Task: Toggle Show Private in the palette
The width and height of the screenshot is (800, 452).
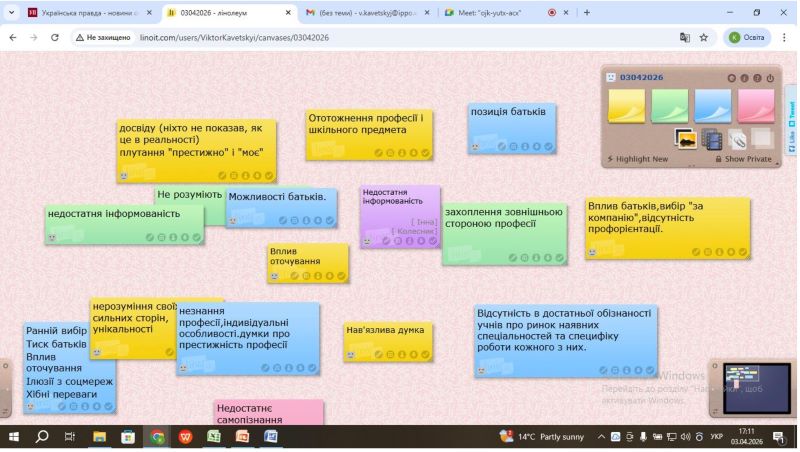Action: [x=743, y=159]
